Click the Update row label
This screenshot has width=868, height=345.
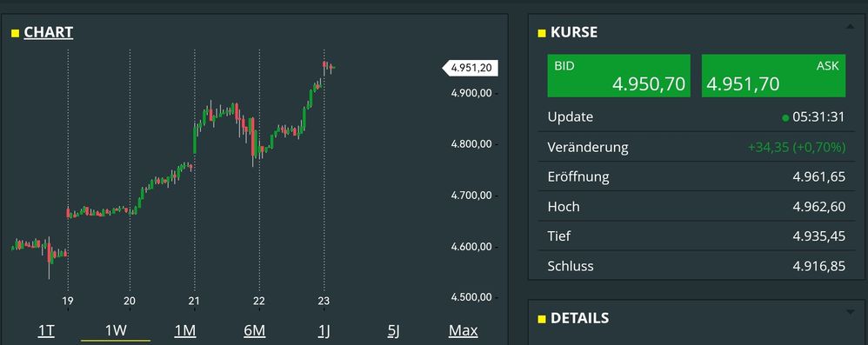(x=571, y=117)
